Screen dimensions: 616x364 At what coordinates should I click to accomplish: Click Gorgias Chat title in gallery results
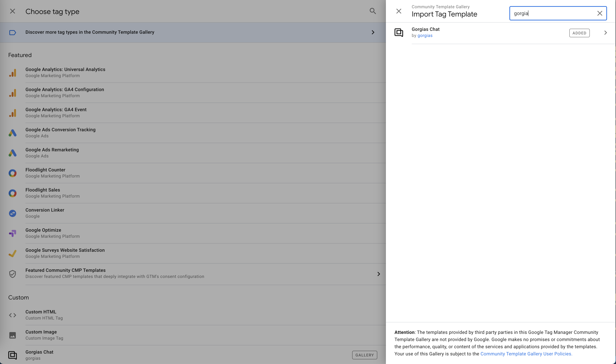pos(426,29)
